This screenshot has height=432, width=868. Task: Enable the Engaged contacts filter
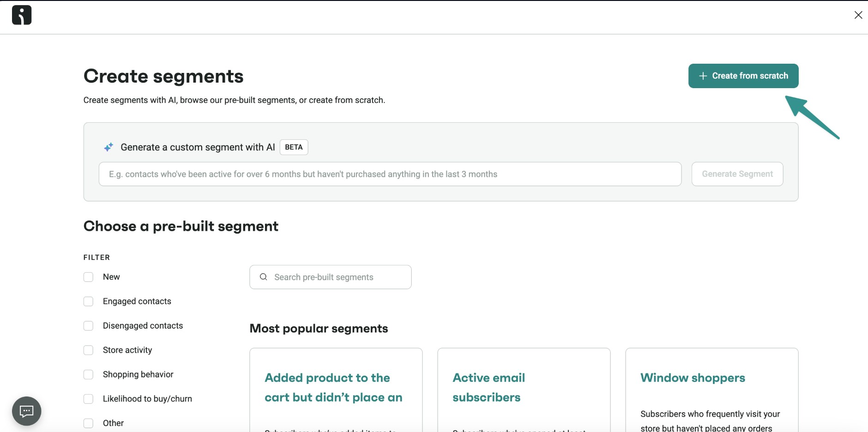tap(88, 301)
